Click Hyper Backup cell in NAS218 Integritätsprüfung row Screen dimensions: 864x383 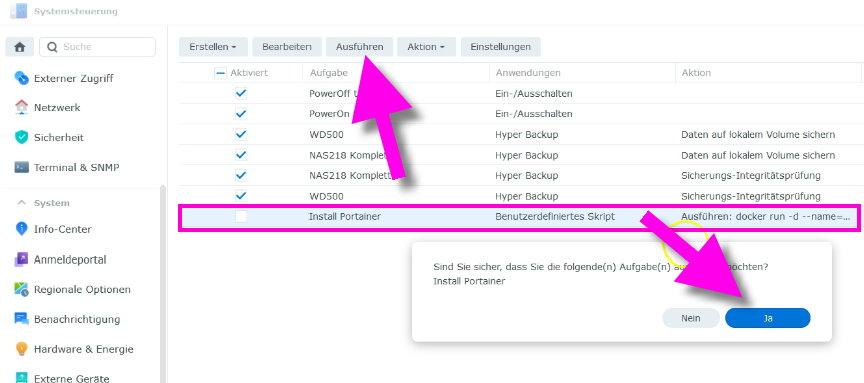pos(526,176)
